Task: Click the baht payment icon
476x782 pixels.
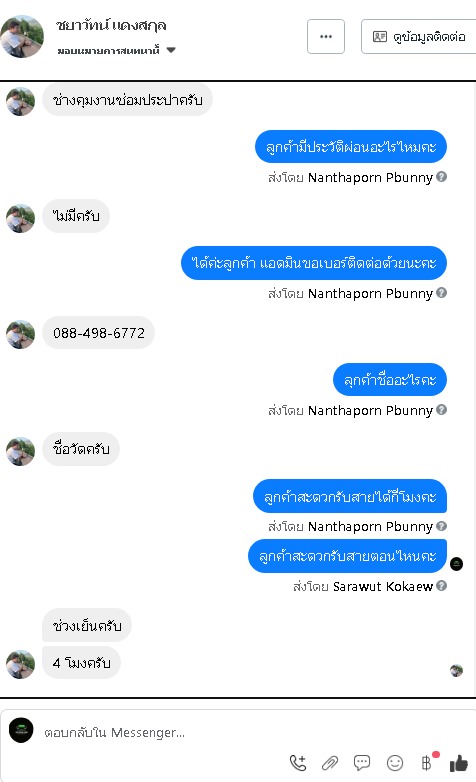Action: [x=427, y=763]
